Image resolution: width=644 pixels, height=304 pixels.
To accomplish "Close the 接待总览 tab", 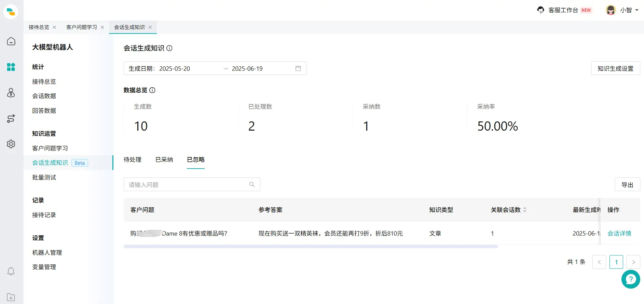I will pos(54,27).
